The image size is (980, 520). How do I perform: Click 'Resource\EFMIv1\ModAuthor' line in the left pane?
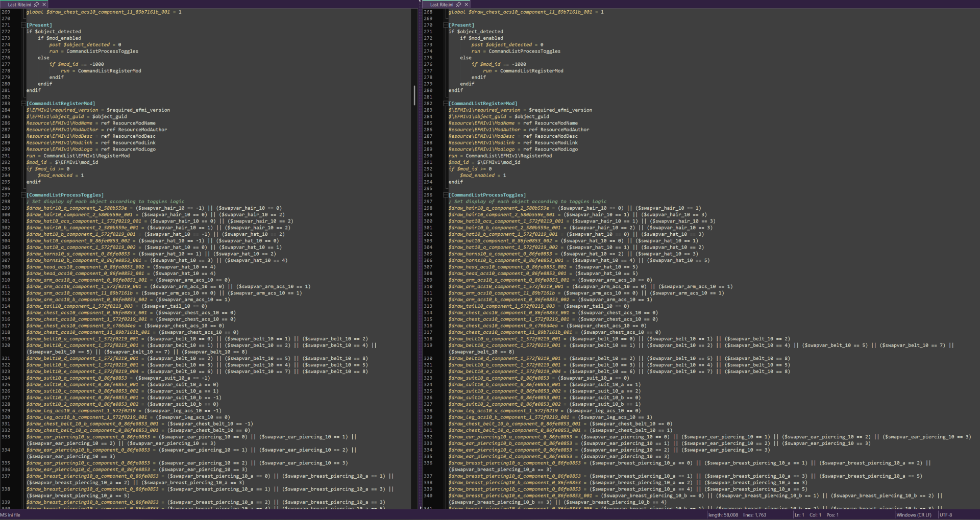pos(97,130)
